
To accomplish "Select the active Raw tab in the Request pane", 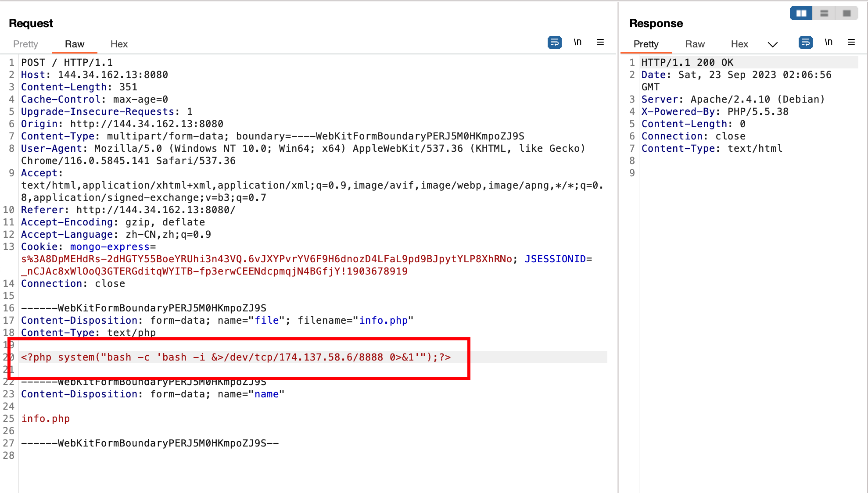I will pos(74,44).
